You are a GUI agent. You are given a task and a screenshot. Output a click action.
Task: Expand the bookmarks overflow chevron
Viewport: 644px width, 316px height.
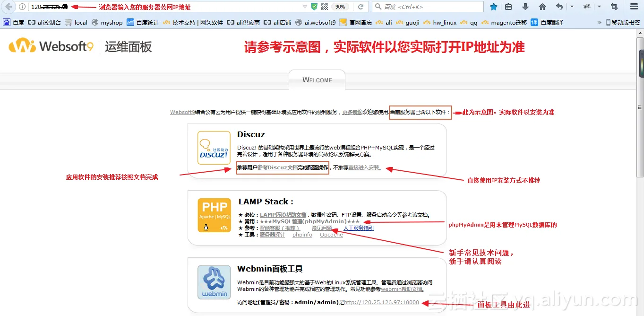point(600,22)
